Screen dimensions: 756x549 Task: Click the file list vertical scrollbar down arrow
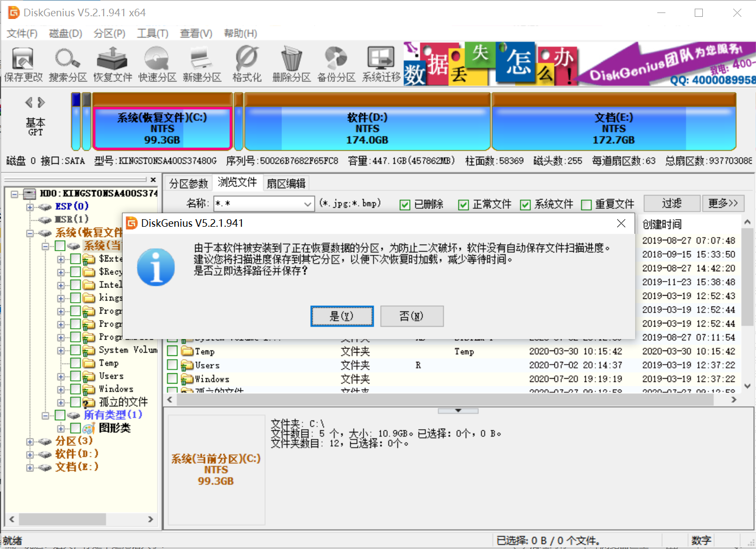click(747, 386)
